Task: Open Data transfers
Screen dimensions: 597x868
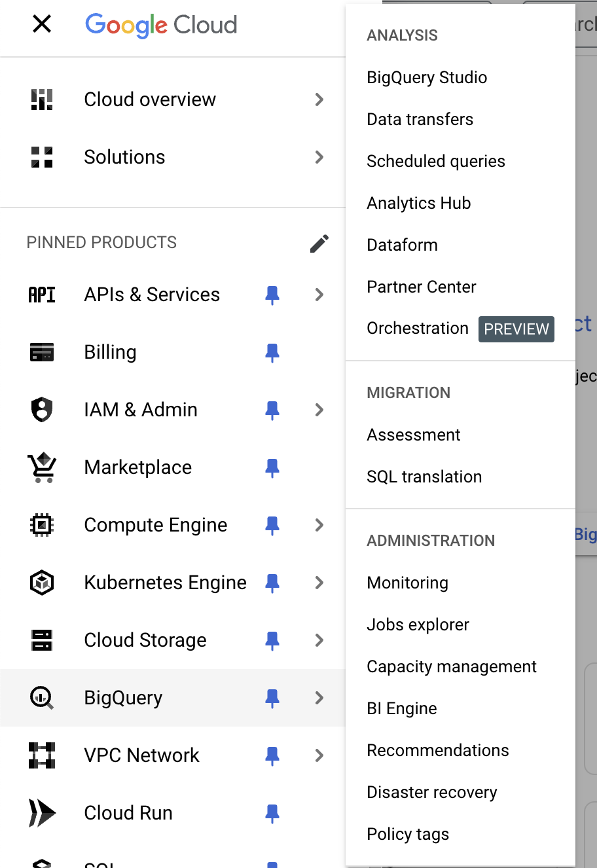Action: 420,119
